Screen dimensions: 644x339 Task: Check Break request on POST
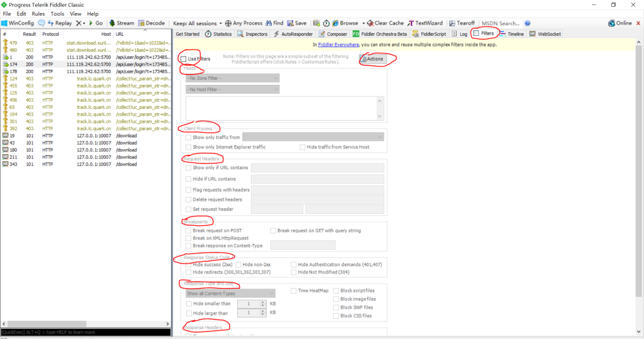pos(188,231)
